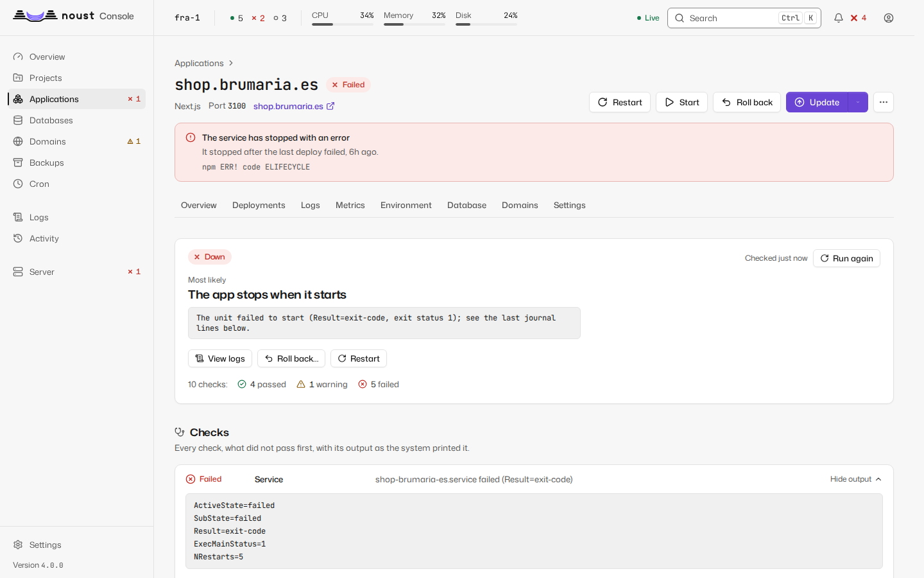The image size is (924, 578).
Task: Restart the app from the top toolbar
Action: point(620,102)
